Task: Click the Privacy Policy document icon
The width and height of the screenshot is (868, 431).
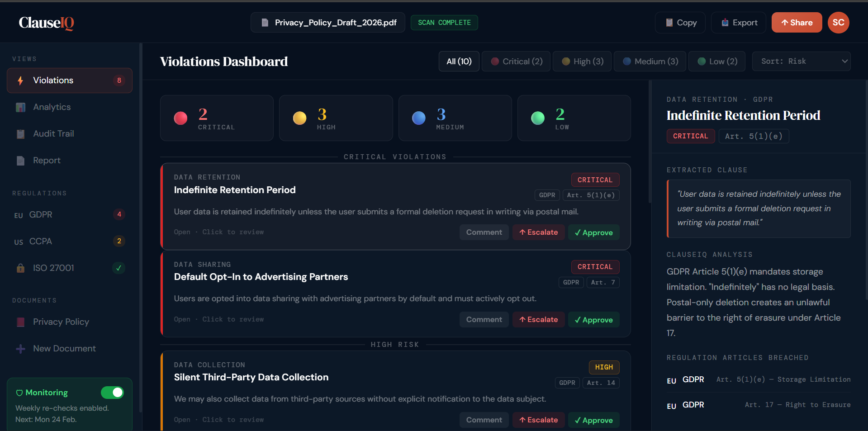Action: 20,322
